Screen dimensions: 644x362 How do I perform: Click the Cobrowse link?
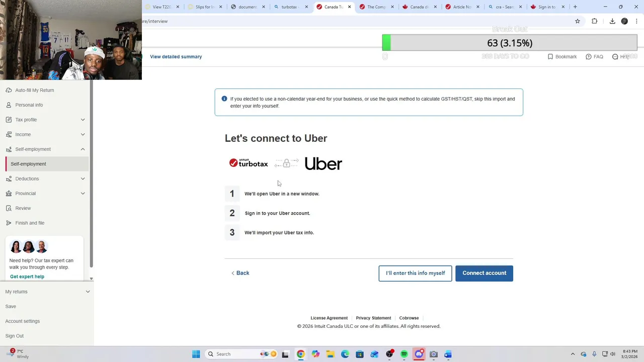tap(409, 318)
